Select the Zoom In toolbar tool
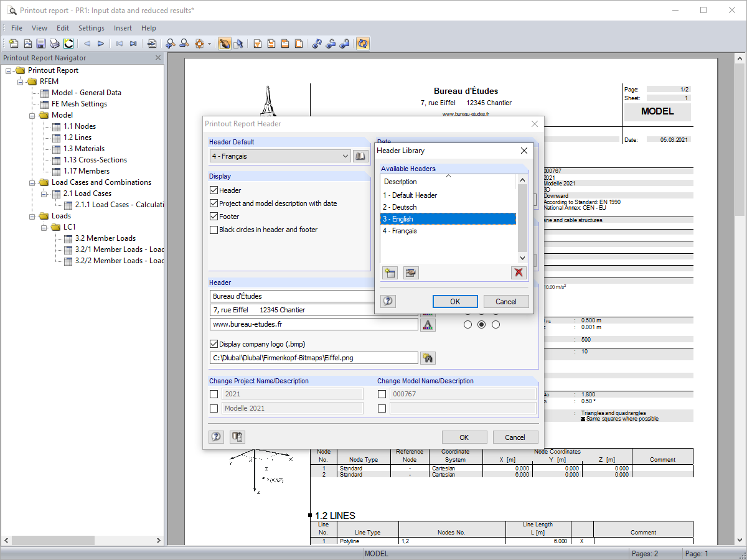Viewport: 747px width, 560px height. [x=169, y=43]
